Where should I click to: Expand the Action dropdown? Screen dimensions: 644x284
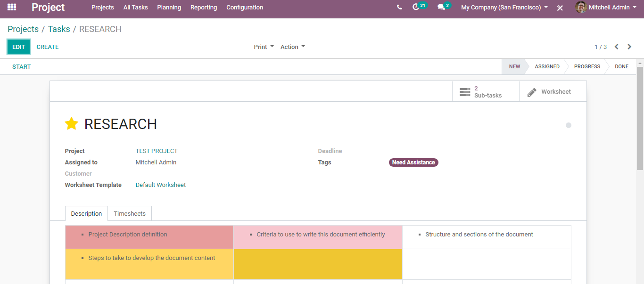pos(293,47)
